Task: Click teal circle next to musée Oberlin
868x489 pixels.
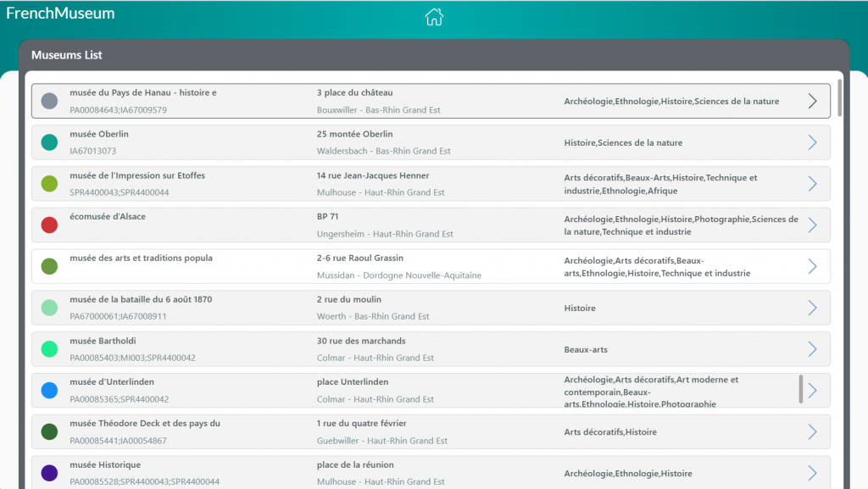Action: pyautogui.click(x=49, y=142)
